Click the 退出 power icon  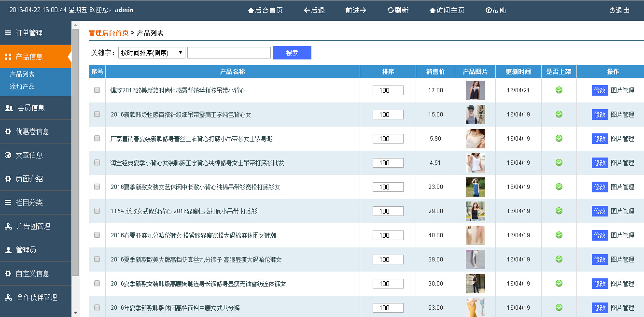tap(612, 10)
